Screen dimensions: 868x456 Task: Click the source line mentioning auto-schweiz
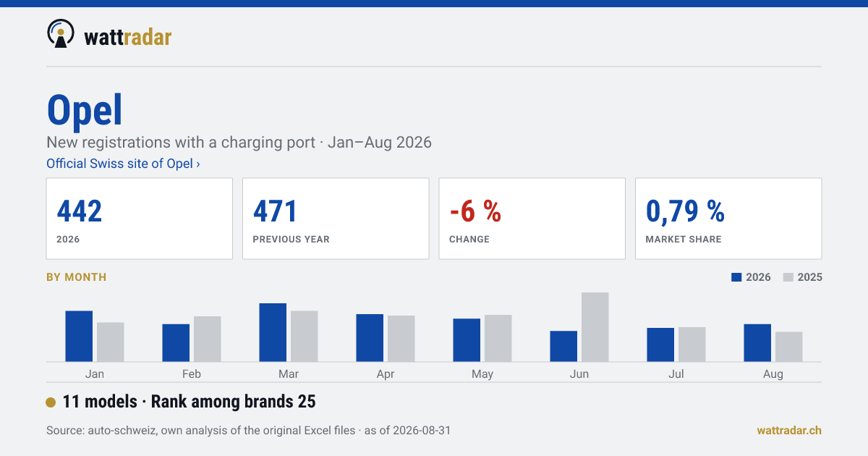click(x=249, y=430)
